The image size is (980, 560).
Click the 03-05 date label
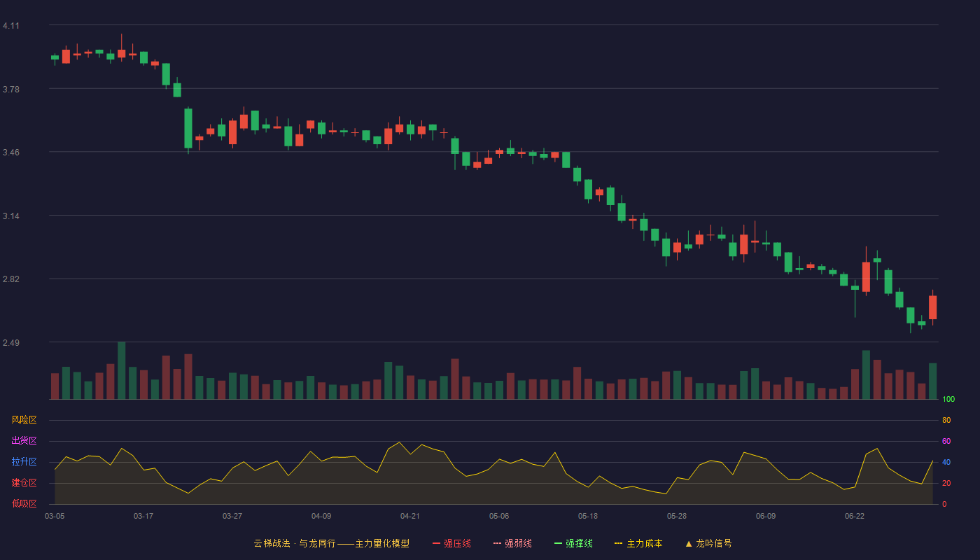coord(55,516)
